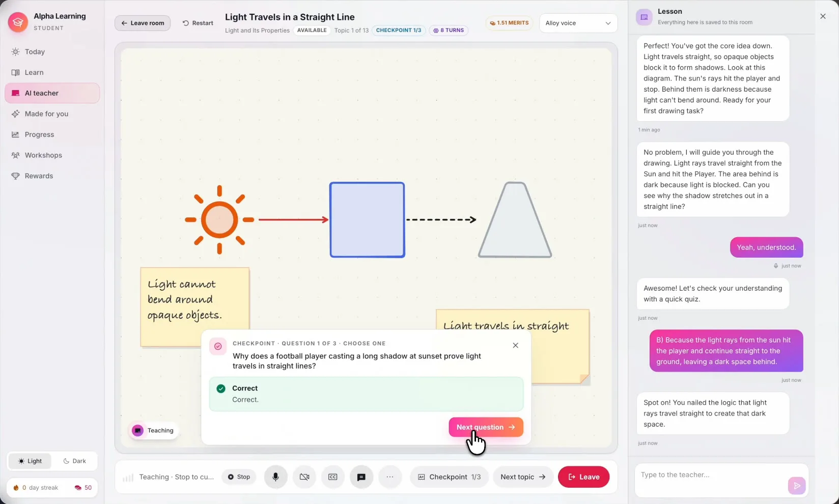The height and width of the screenshot is (504, 839).
Task: Open the Rewards page
Action: (52, 176)
